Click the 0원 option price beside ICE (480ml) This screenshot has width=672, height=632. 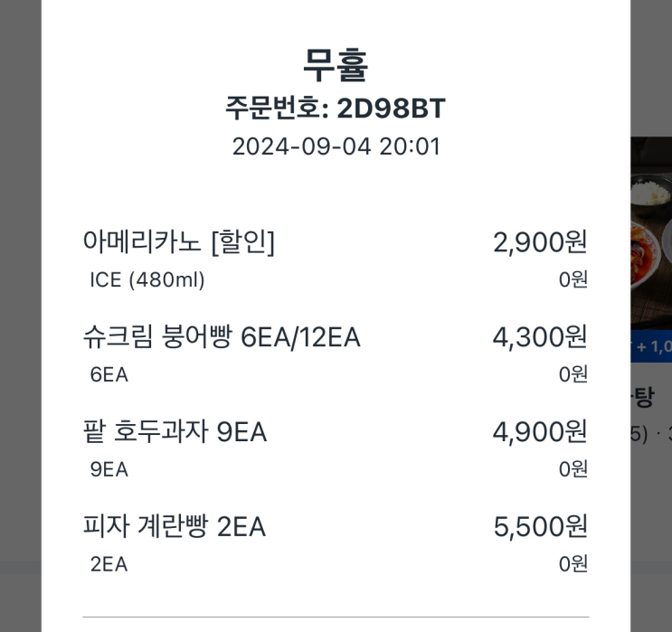pos(573,280)
